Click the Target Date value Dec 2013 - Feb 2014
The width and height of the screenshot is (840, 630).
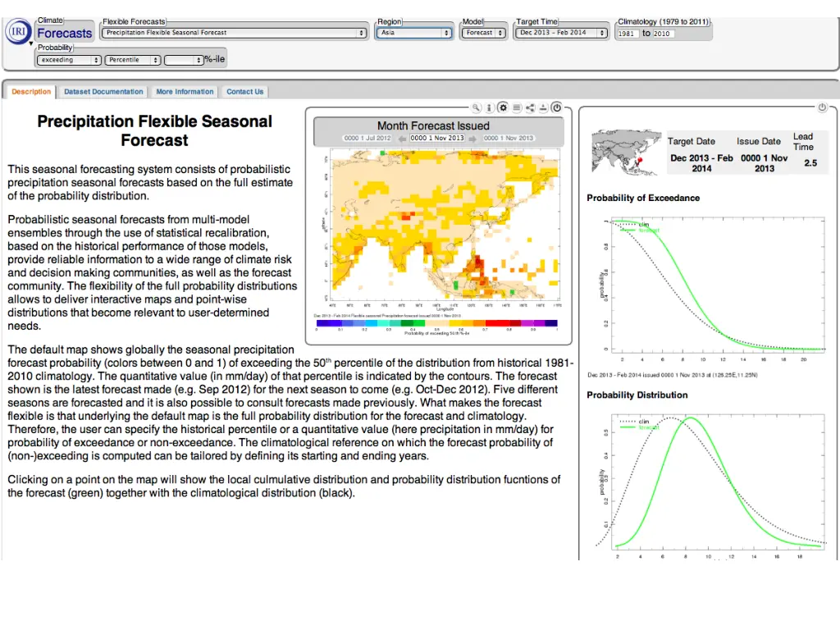(702, 163)
